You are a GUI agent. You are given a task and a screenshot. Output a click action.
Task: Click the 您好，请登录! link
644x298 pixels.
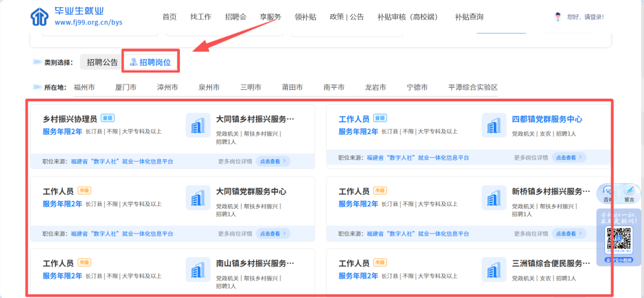click(x=585, y=17)
